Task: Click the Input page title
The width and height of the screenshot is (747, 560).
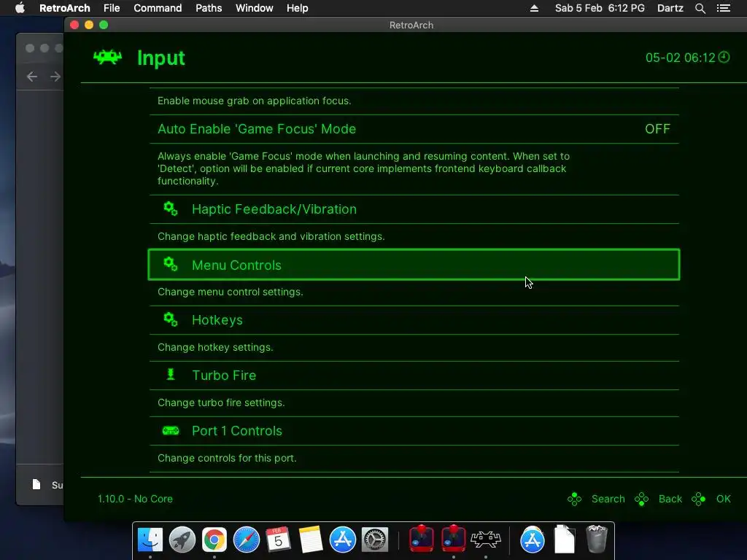Action: 161,58
